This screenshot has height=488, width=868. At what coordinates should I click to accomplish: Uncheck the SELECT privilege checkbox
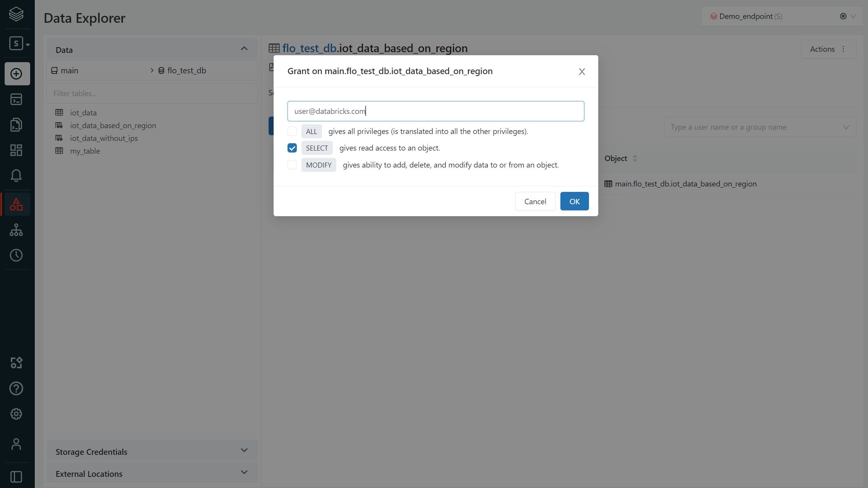pyautogui.click(x=292, y=148)
